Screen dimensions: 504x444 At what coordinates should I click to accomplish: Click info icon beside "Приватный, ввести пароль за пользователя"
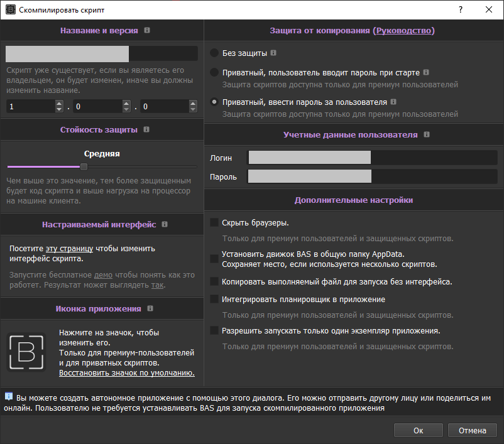(393, 101)
